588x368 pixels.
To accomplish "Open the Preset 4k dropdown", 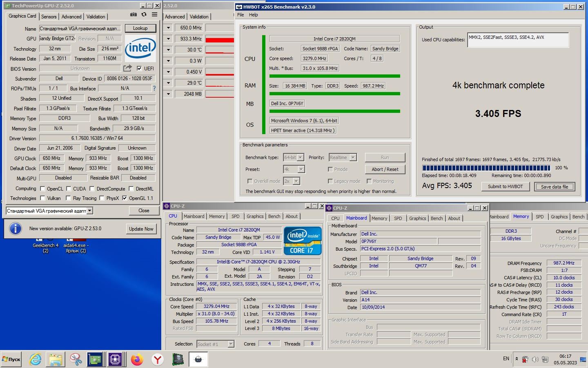I will coord(301,169).
